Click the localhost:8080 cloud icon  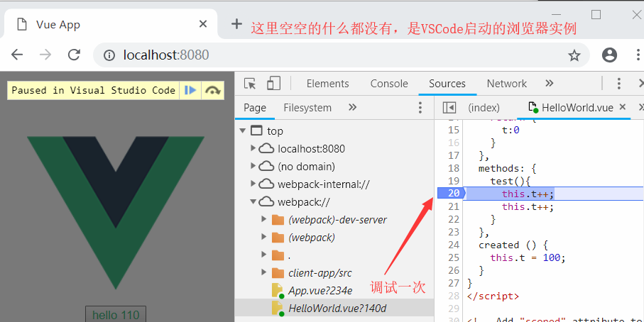click(x=266, y=148)
